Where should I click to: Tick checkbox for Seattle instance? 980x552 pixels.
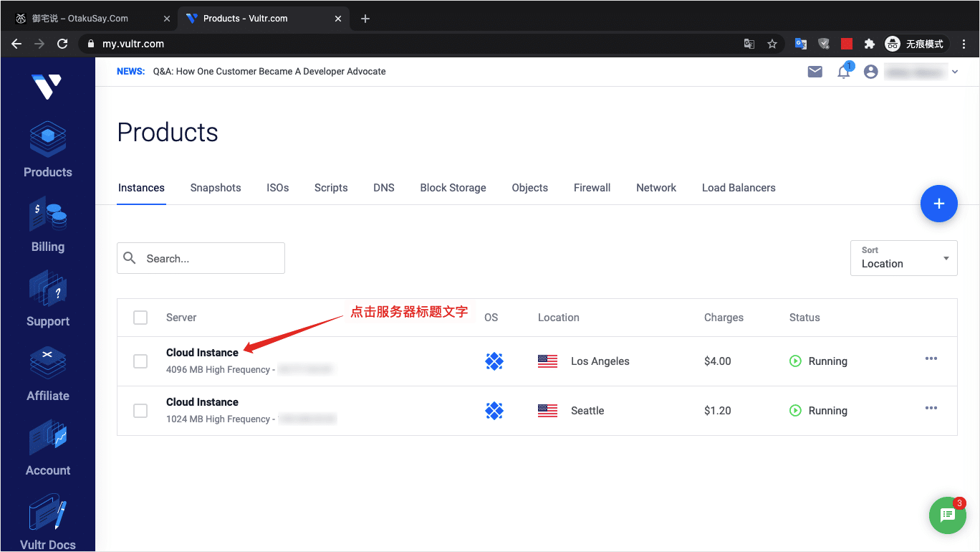(x=140, y=411)
